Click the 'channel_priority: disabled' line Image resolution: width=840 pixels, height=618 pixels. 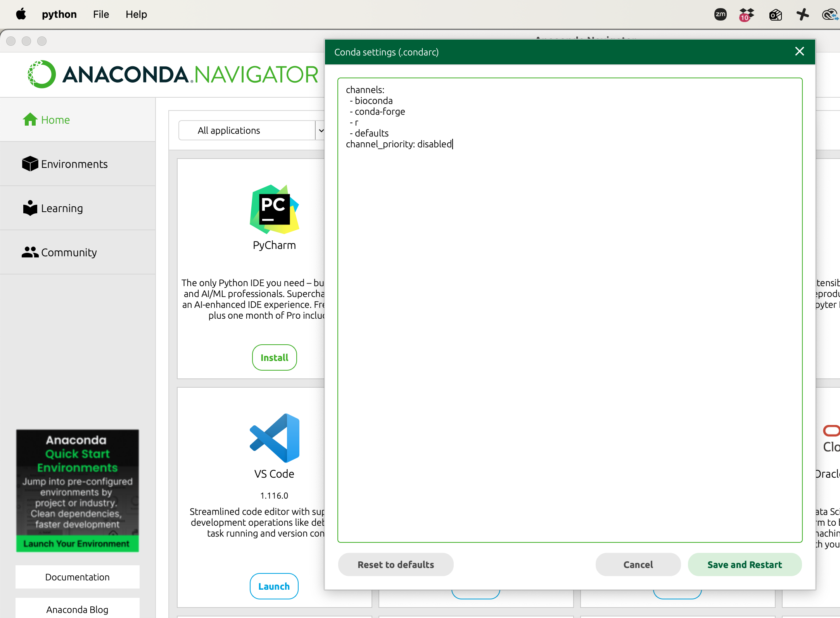(x=399, y=144)
